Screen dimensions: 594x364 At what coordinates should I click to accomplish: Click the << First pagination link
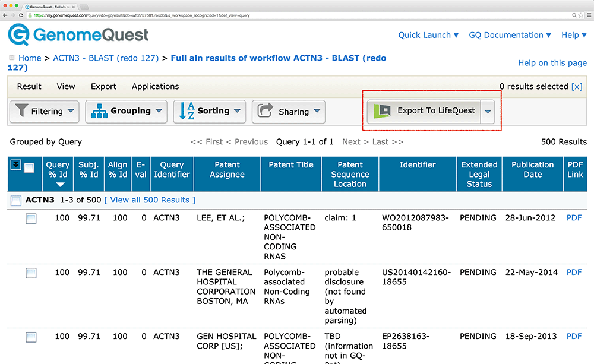coord(207,142)
